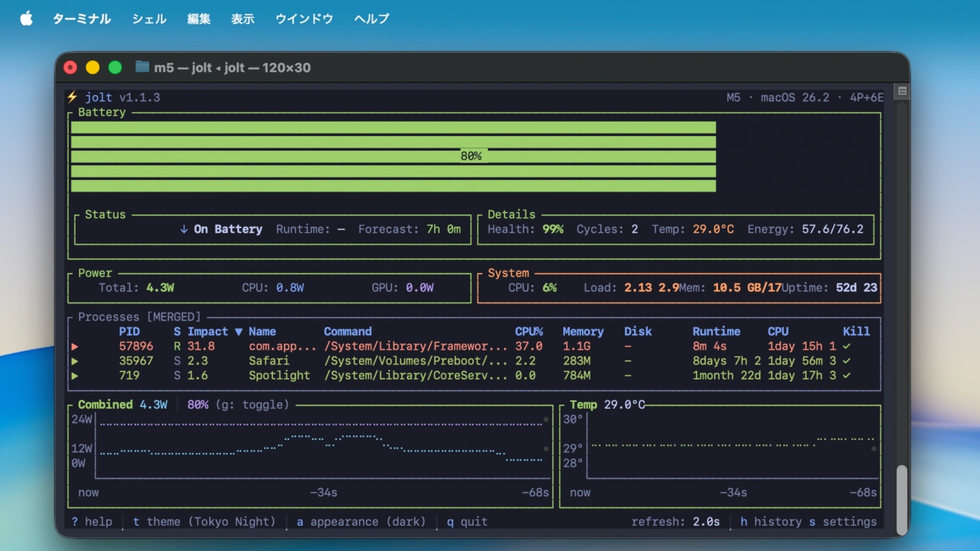Click the 80% battery charge bar

pyautogui.click(x=472, y=155)
